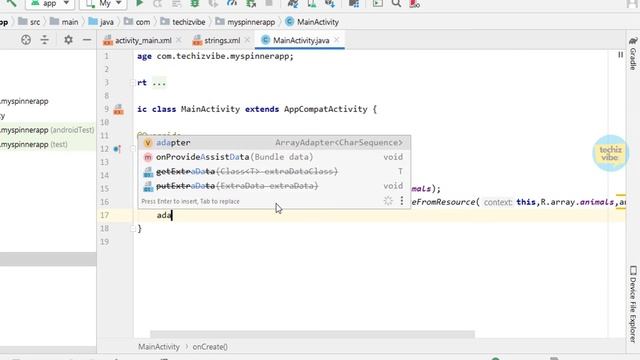This screenshot has width=640, height=360.
Task: Close the strings.xml tab
Action: (247, 40)
